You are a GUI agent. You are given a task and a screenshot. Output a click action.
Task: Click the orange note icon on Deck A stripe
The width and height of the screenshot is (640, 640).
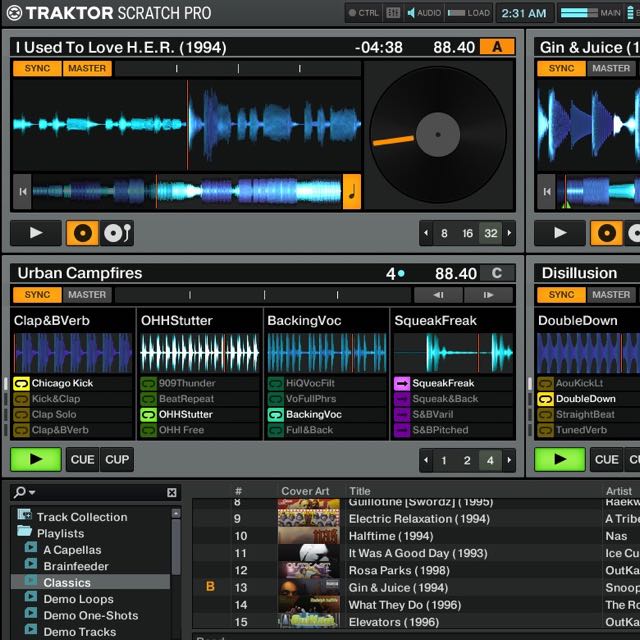(352, 191)
